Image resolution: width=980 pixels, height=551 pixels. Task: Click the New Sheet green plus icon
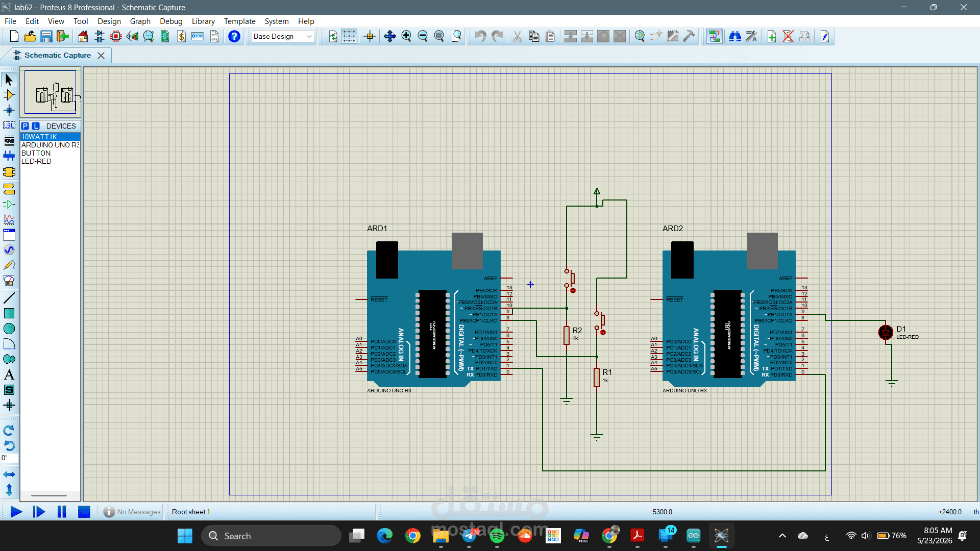coord(772,36)
